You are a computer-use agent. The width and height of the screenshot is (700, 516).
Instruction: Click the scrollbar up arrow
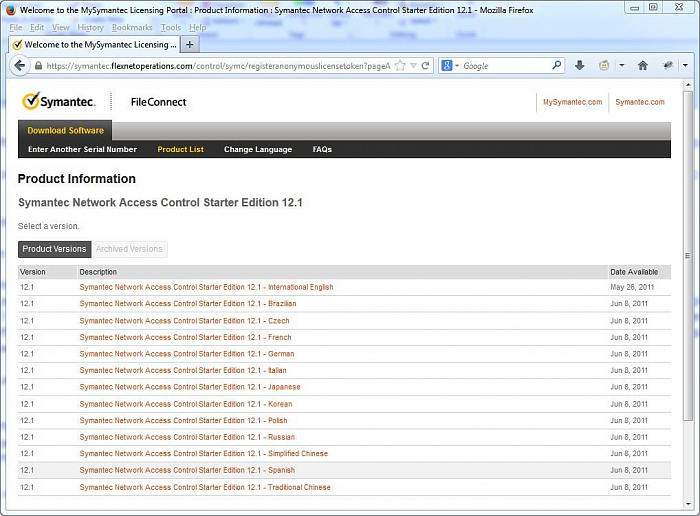[x=688, y=84]
